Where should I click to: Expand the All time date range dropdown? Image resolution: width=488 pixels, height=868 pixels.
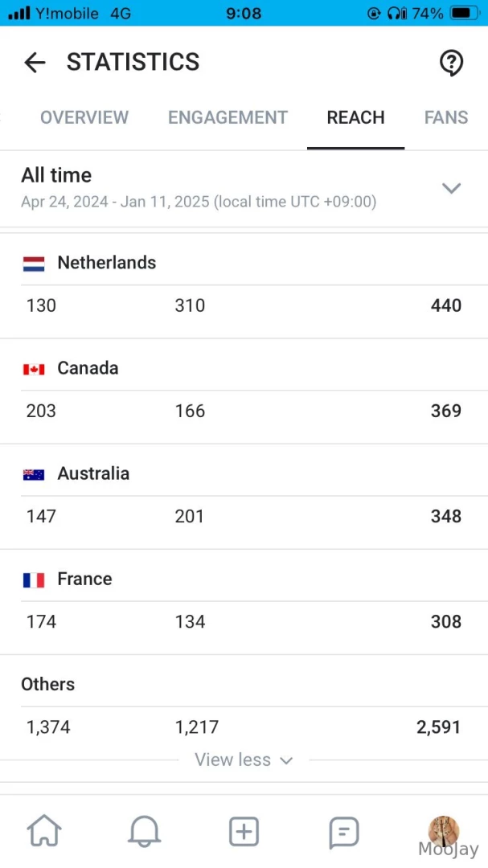point(451,188)
